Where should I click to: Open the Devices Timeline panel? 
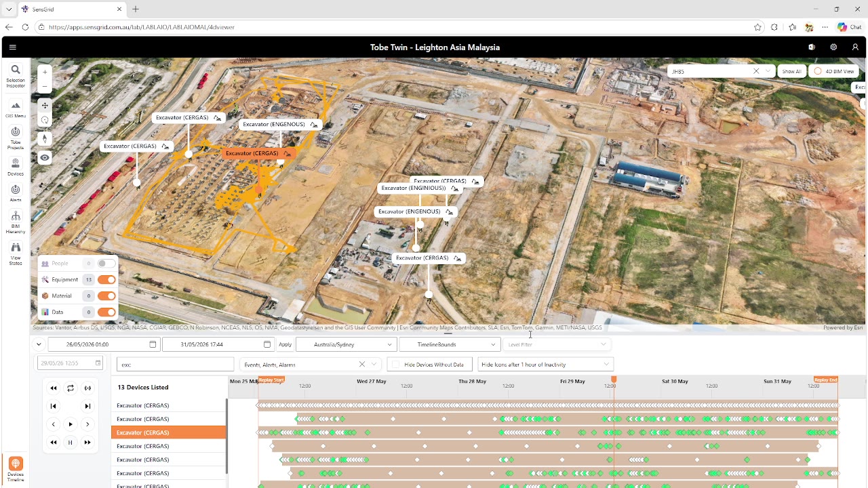15,468
